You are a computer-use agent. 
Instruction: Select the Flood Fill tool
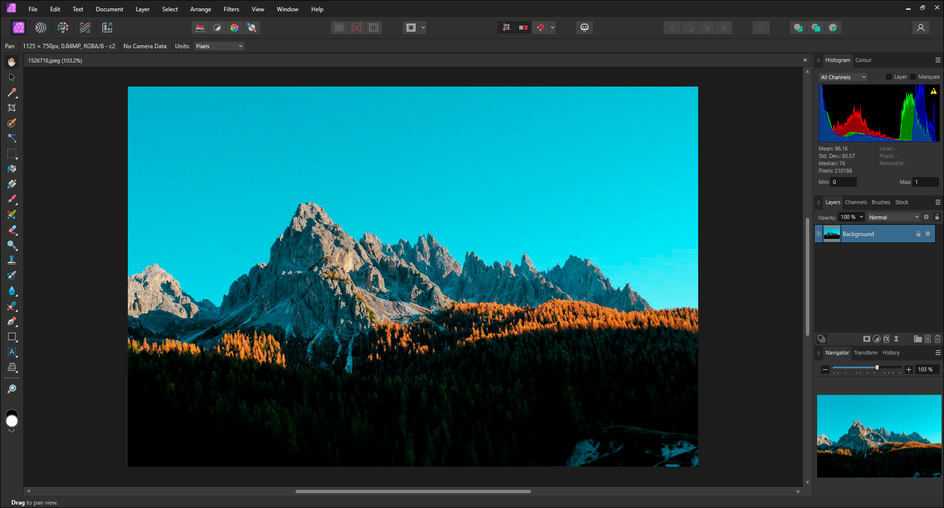click(11, 169)
